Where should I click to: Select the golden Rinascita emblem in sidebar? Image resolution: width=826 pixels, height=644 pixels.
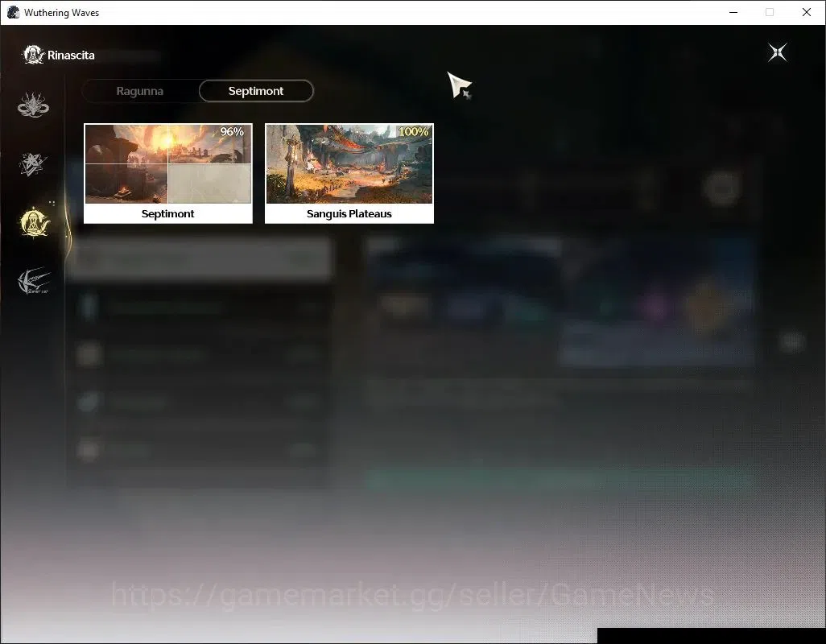point(35,222)
